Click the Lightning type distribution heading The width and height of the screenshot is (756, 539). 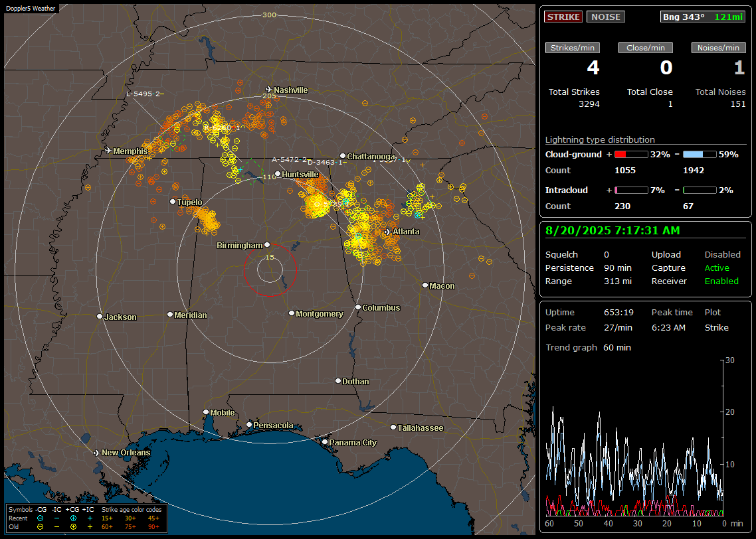coord(600,139)
